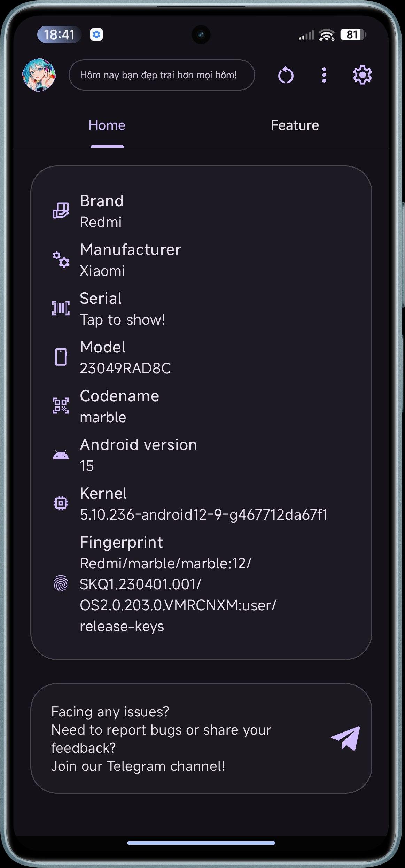This screenshot has height=868, width=405.
Task: Tap the Serial barcode icon
Action: tap(61, 308)
